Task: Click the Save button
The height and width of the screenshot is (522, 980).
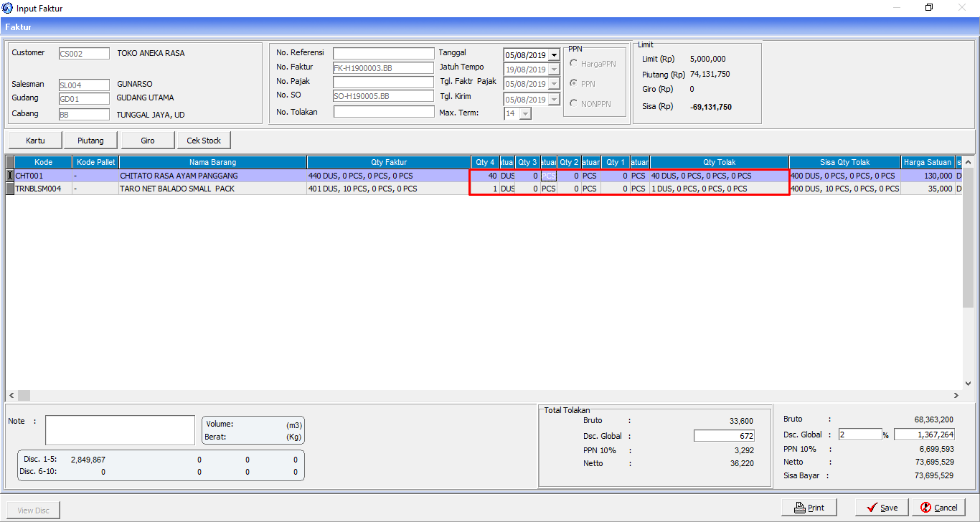Action: (x=882, y=508)
